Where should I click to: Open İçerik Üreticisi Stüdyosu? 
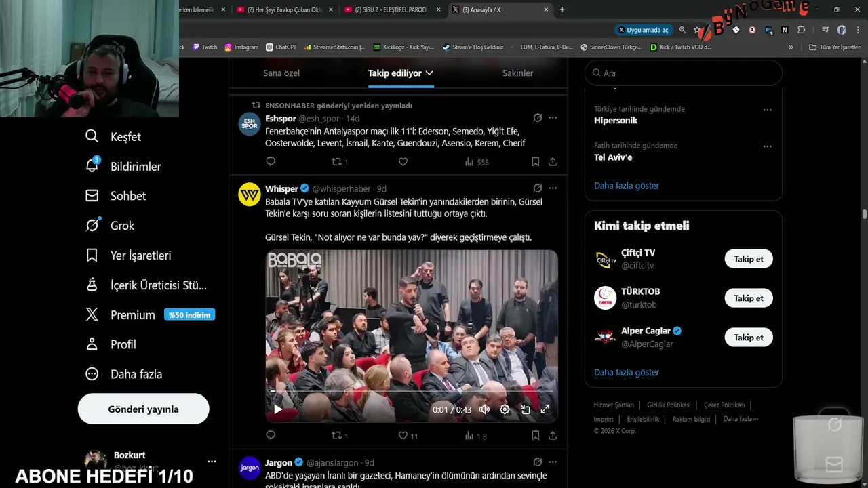point(146,285)
